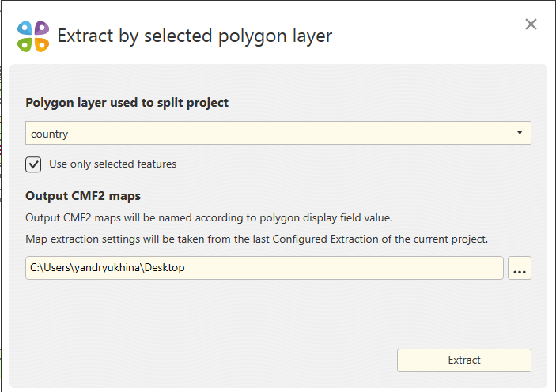Uncheck the Use only selected features checkbox

coord(33,164)
